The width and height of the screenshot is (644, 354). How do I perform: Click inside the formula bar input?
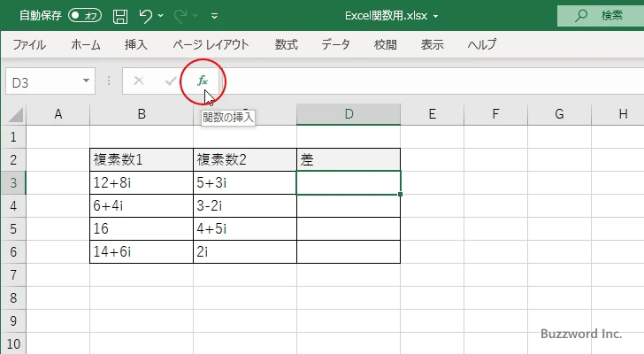[433, 81]
